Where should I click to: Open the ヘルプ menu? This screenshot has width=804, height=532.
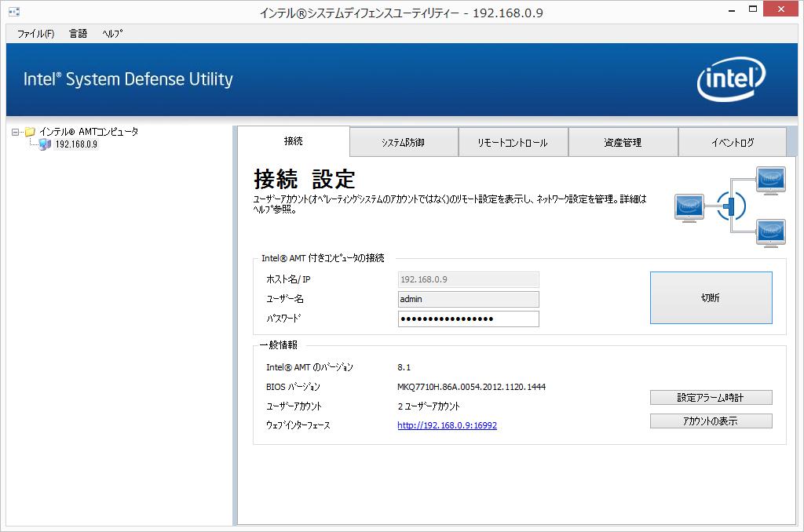click(x=112, y=34)
